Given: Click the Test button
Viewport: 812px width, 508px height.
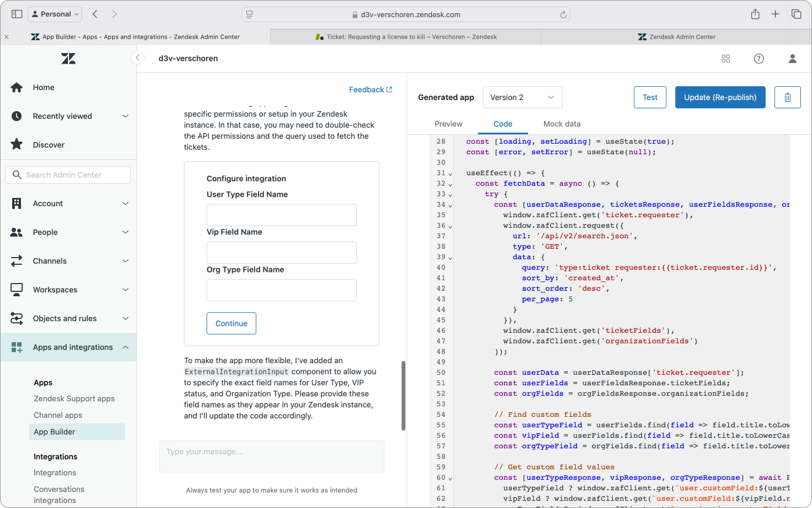Looking at the screenshot, I should pyautogui.click(x=650, y=97).
